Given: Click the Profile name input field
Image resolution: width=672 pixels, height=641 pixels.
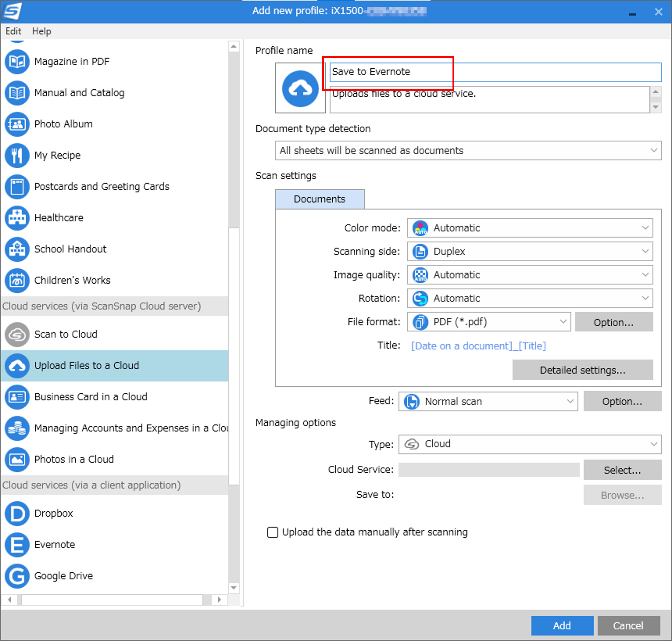Looking at the screenshot, I should (495, 72).
